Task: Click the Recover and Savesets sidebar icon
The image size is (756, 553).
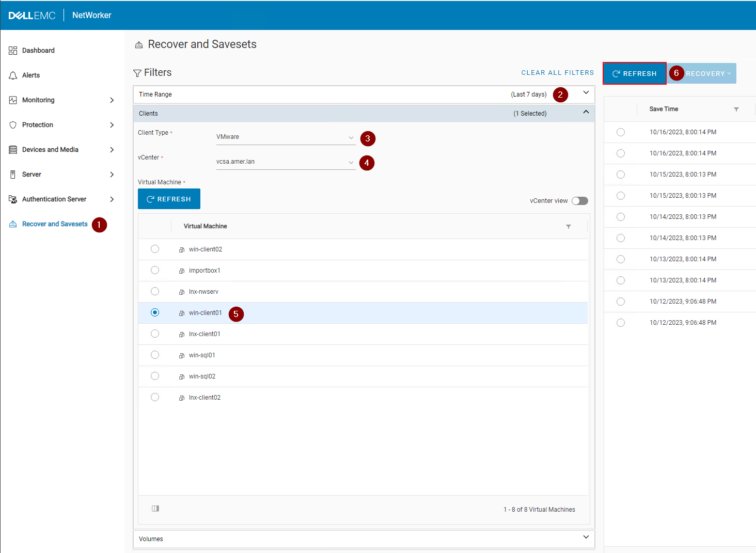Action: click(13, 224)
